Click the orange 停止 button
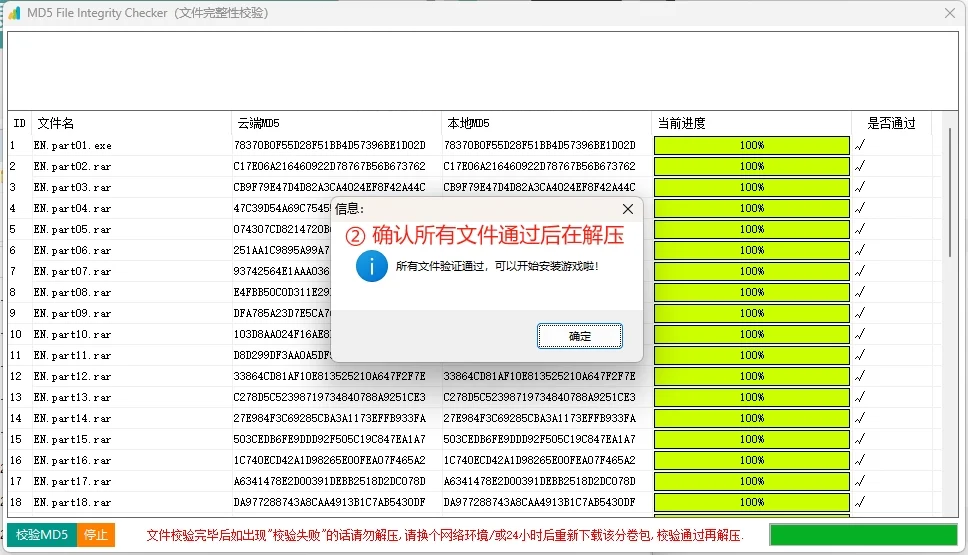Image resolution: width=968 pixels, height=555 pixels. tap(96, 535)
